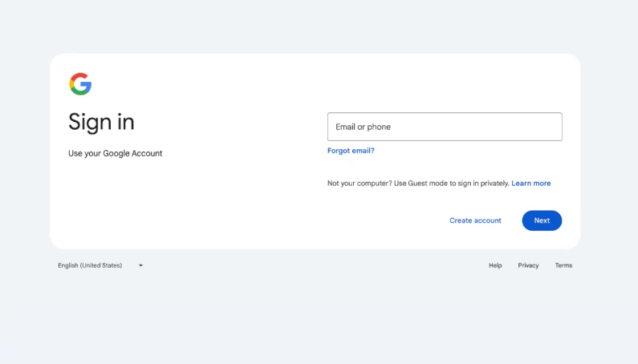Click the blue Next button
Viewport: 638px width, 364px height.
[542, 220]
